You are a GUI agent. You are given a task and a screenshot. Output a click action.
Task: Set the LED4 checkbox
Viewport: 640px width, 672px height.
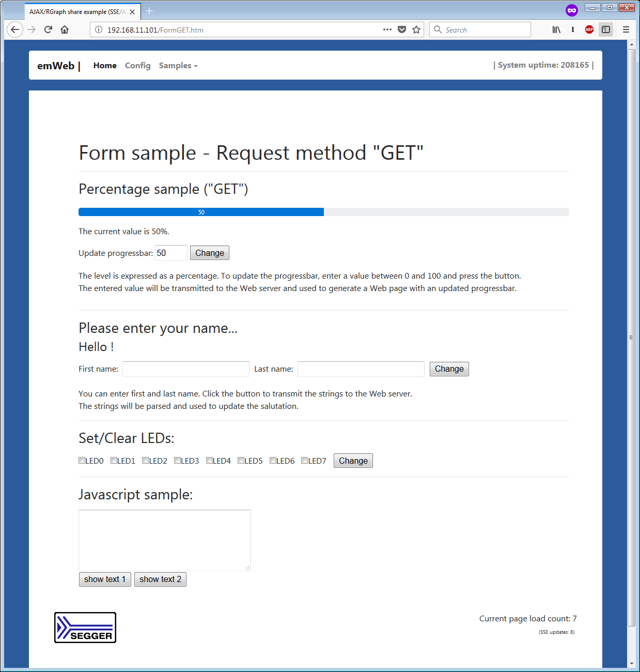click(209, 461)
